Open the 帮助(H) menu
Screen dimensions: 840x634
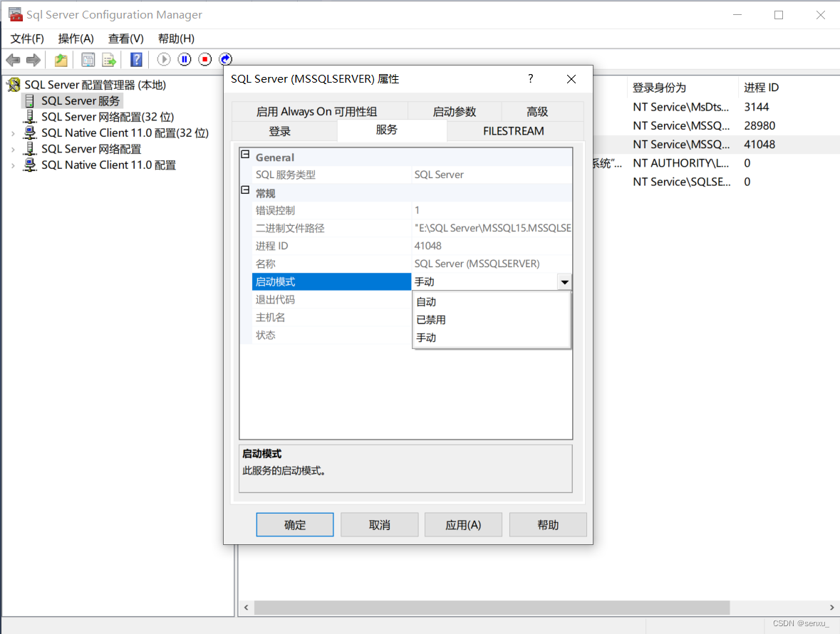(176, 38)
